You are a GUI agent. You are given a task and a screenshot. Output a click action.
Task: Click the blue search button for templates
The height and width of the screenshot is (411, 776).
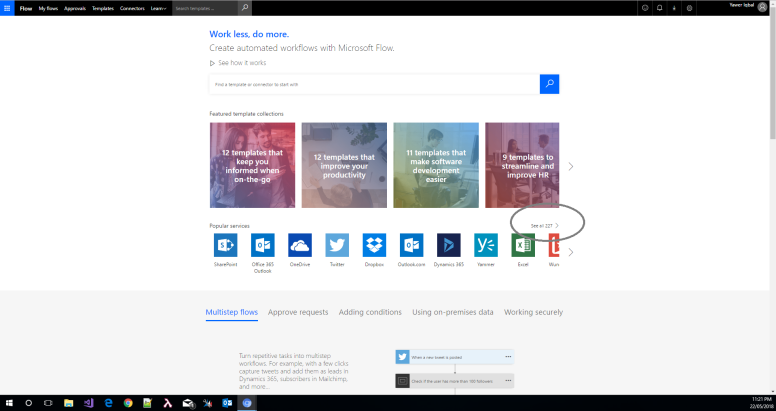(549, 84)
